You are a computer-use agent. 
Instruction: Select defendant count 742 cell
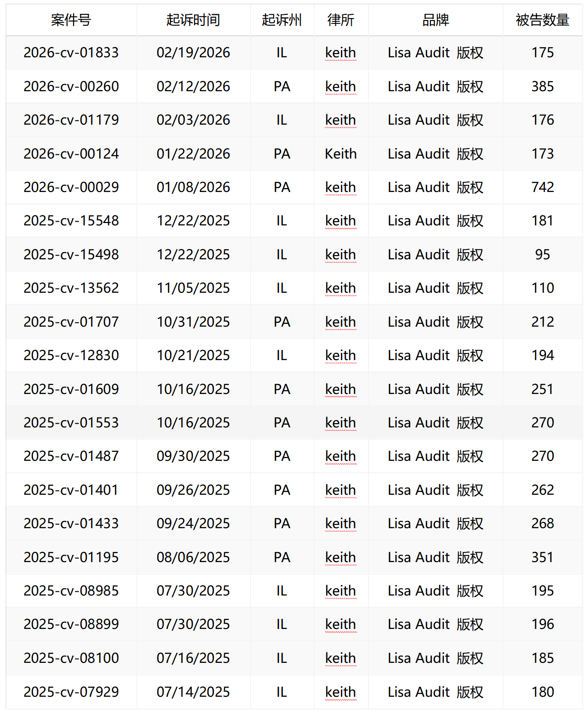pyautogui.click(x=543, y=187)
